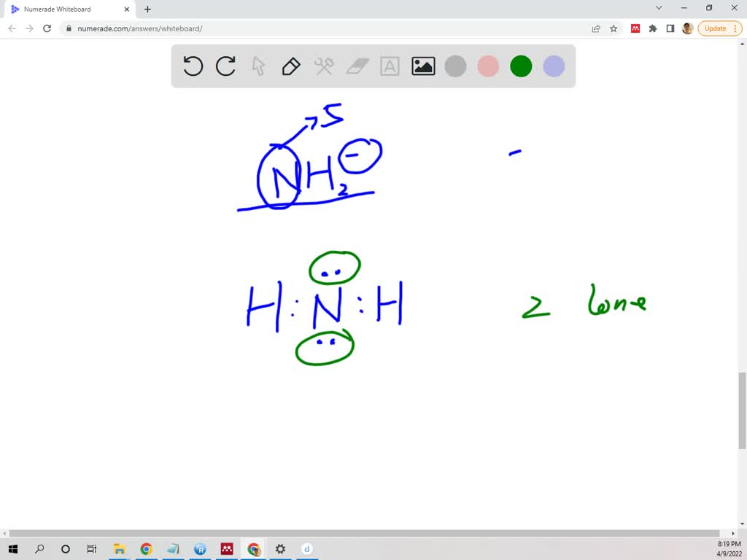Select the Eraser tool

coord(357,66)
